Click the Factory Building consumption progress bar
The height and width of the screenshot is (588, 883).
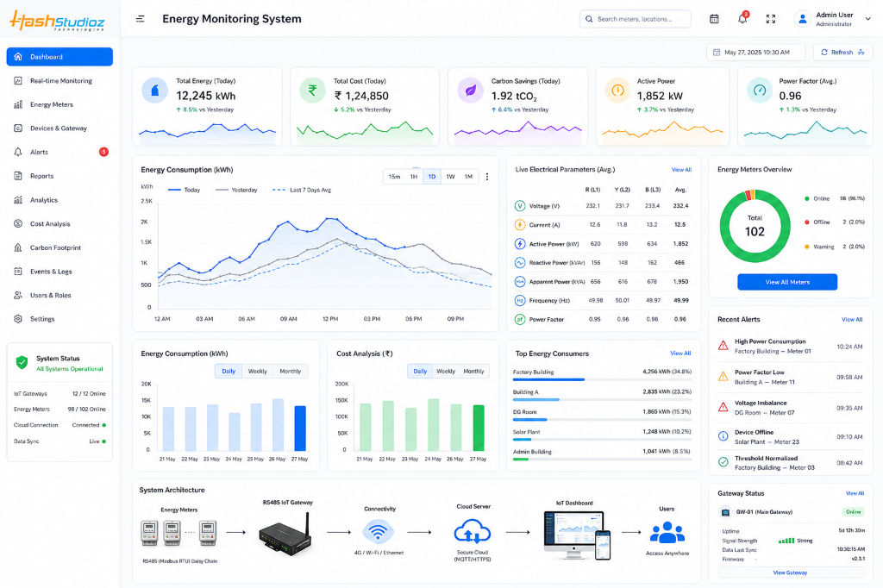pos(602,379)
